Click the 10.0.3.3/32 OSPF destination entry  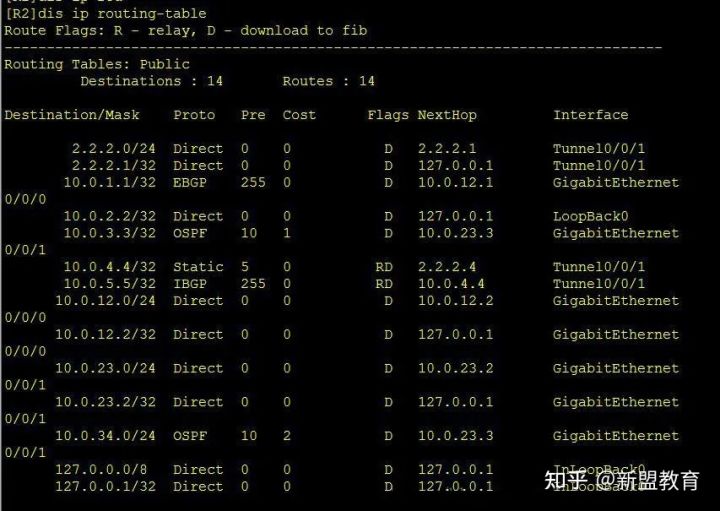click(x=109, y=233)
